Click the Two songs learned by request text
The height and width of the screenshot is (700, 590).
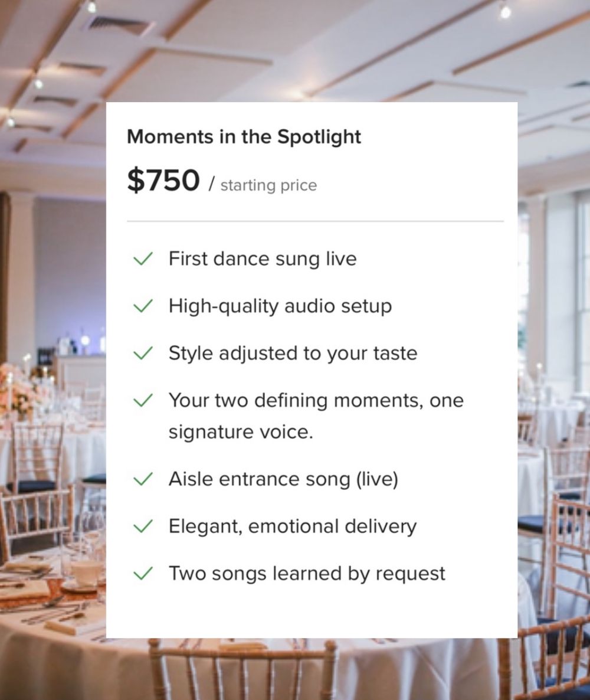click(307, 574)
